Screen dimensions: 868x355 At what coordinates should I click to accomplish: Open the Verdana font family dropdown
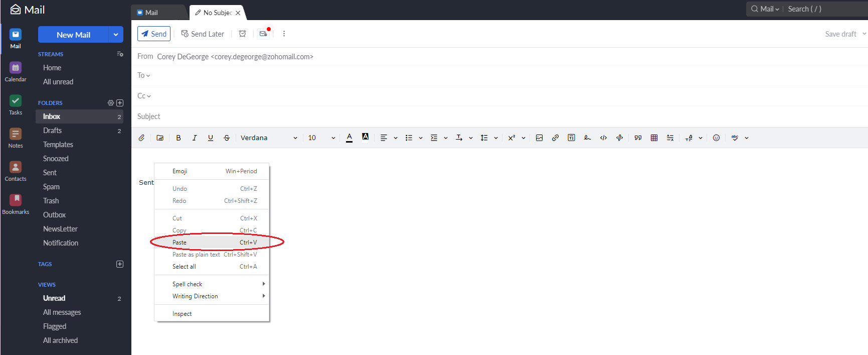tap(269, 138)
